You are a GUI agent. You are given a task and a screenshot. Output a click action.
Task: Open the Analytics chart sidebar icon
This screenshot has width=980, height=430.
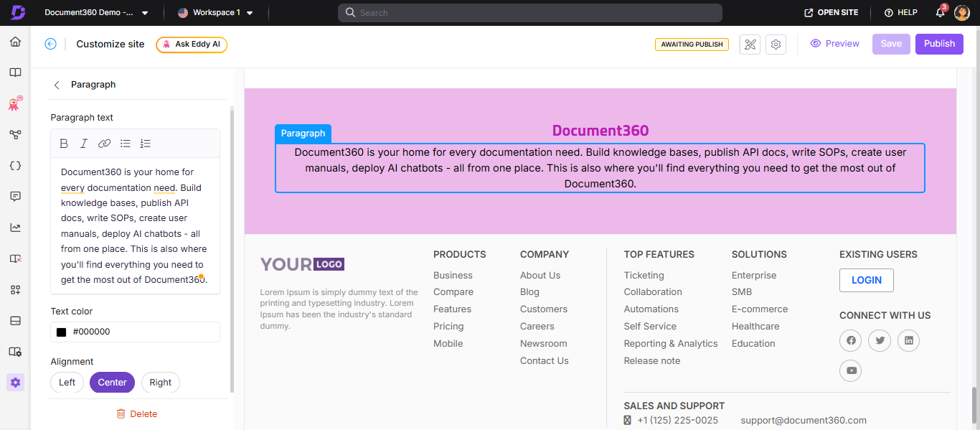(x=15, y=228)
